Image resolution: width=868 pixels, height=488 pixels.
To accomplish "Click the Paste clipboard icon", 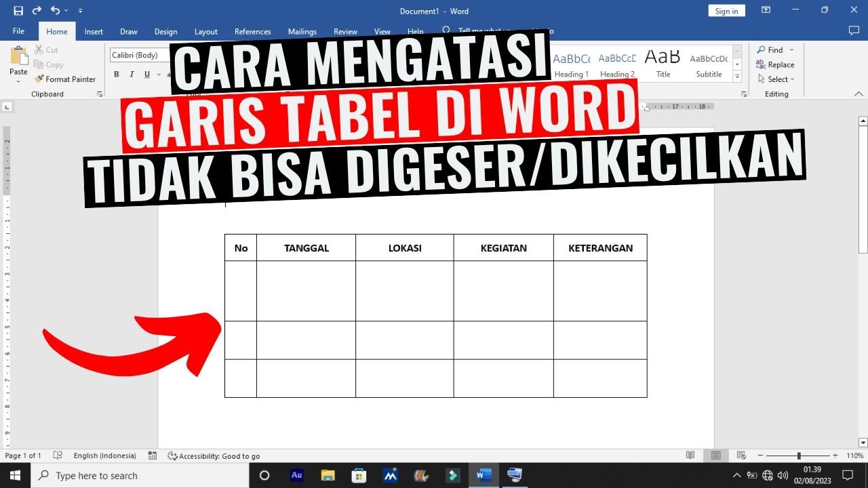I will pyautogui.click(x=18, y=56).
